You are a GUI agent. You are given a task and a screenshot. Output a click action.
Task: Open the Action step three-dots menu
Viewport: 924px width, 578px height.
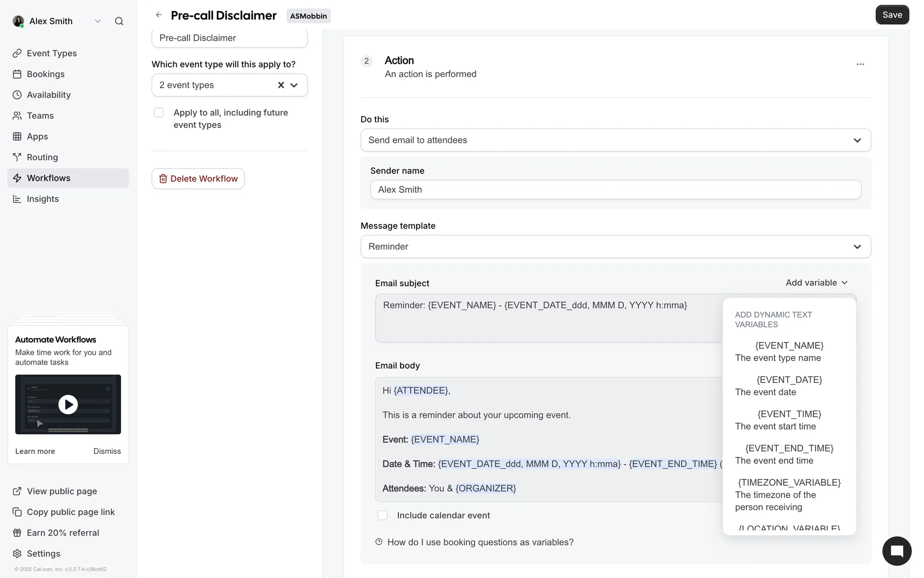(860, 64)
